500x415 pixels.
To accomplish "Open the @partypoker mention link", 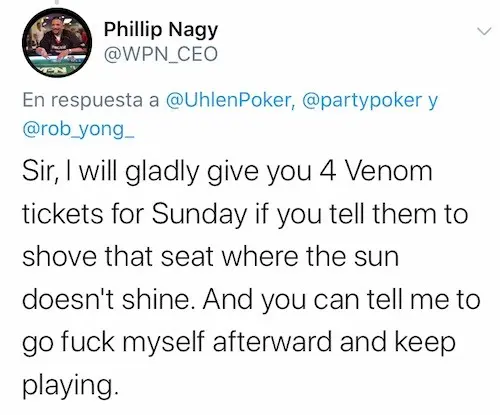I will (x=362, y=100).
